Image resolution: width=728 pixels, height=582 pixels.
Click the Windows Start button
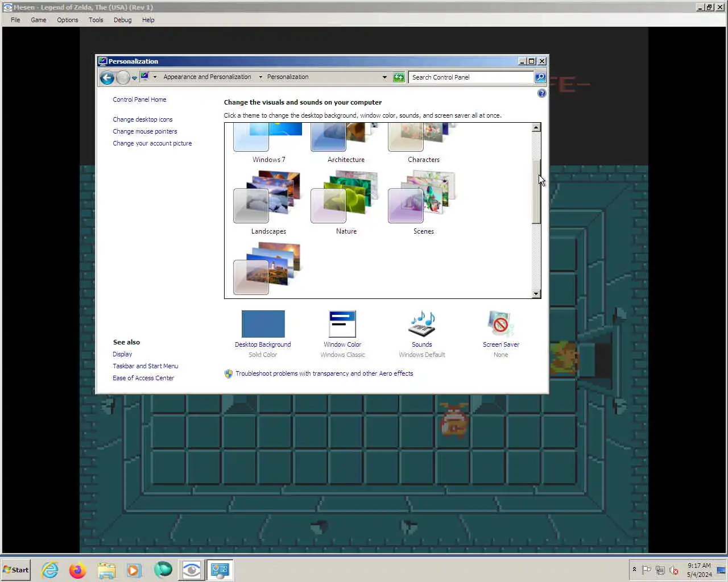click(16, 569)
